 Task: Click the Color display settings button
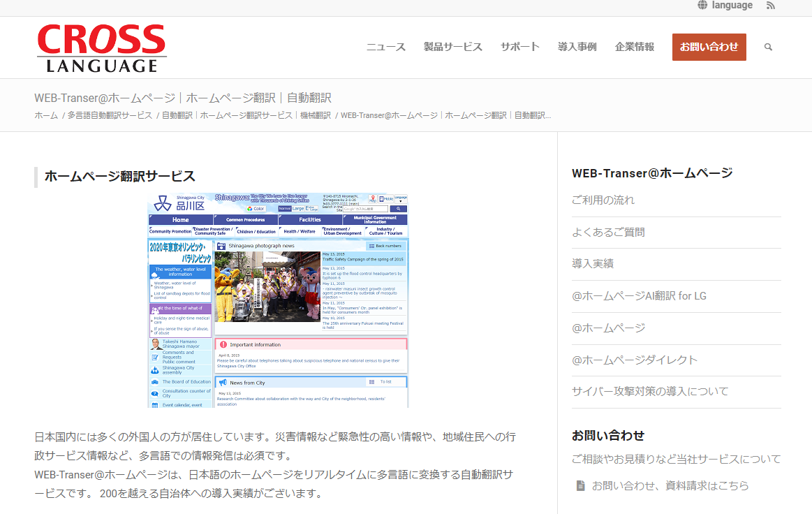[257, 209]
